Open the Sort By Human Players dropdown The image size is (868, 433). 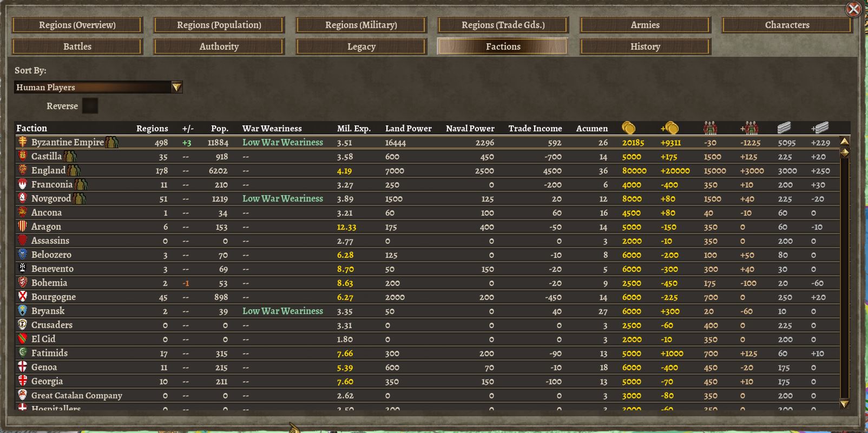tap(98, 87)
